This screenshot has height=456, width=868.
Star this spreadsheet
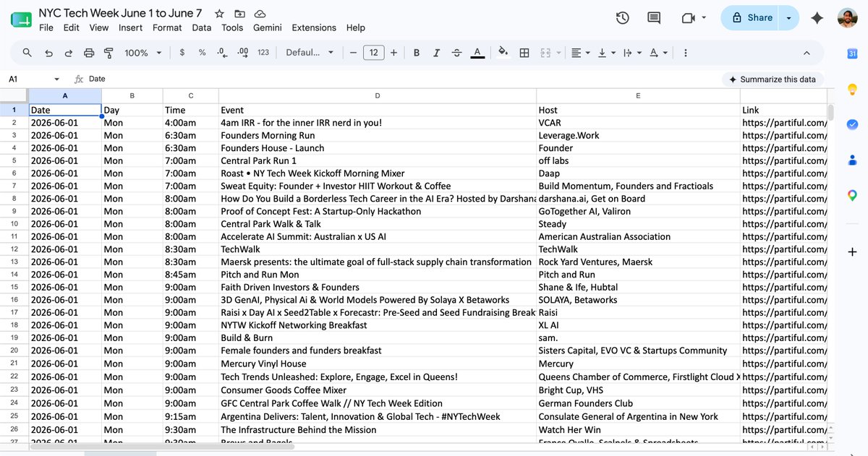click(x=220, y=14)
